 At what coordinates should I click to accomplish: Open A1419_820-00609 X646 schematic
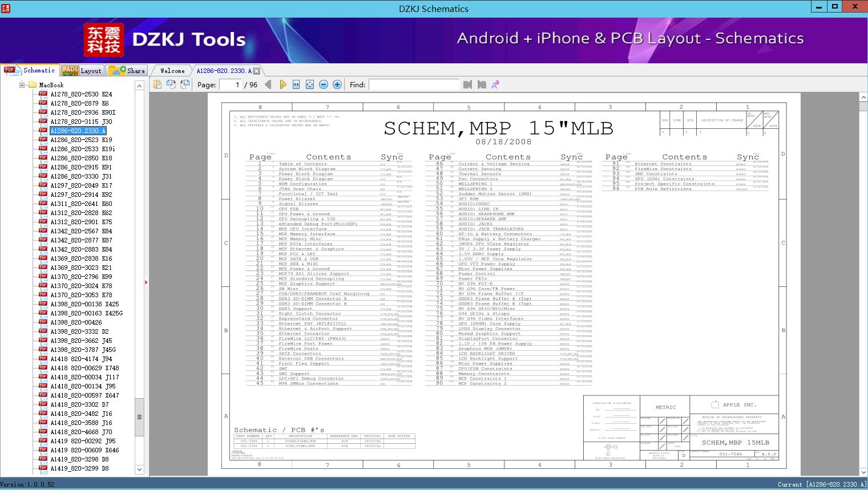[84, 450]
